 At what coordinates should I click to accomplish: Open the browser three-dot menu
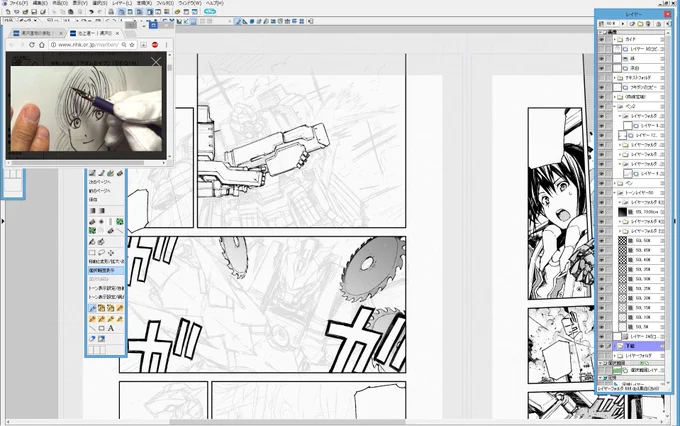[167, 45]
